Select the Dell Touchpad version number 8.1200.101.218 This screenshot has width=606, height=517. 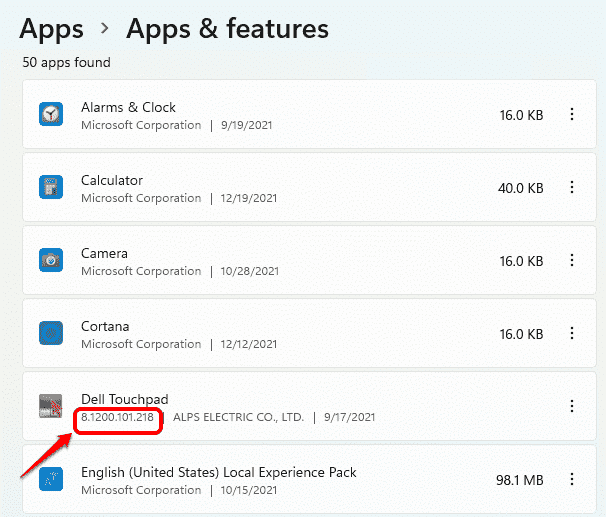[x=117, y=417]
